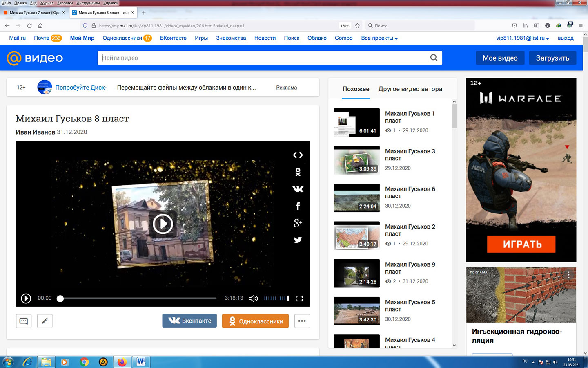
Task: Click the orange "Одноклассники" share button
Action: (255, 321)
